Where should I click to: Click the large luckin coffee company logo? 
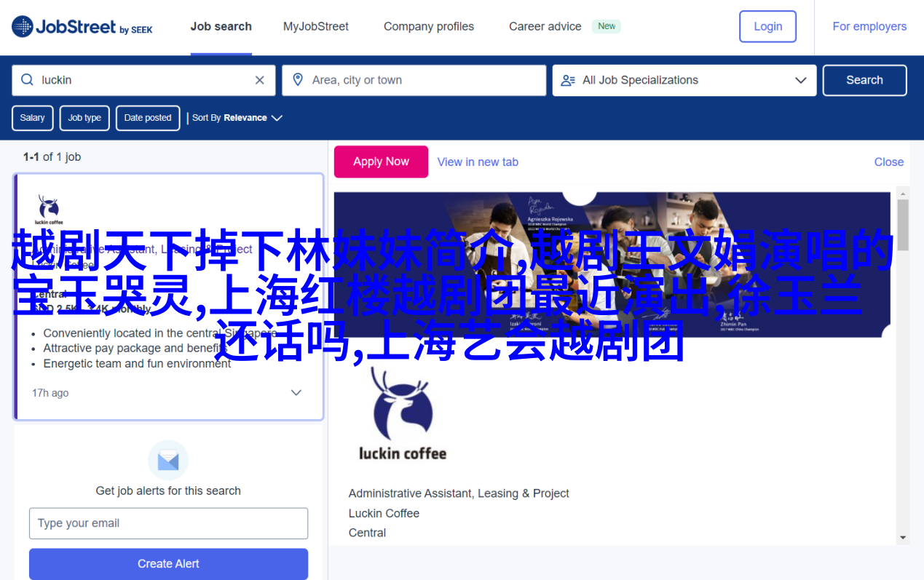tap(403, 413)
